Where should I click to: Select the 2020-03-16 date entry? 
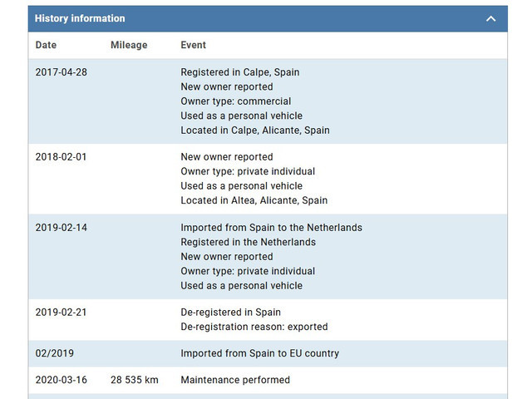pos(61,380)
